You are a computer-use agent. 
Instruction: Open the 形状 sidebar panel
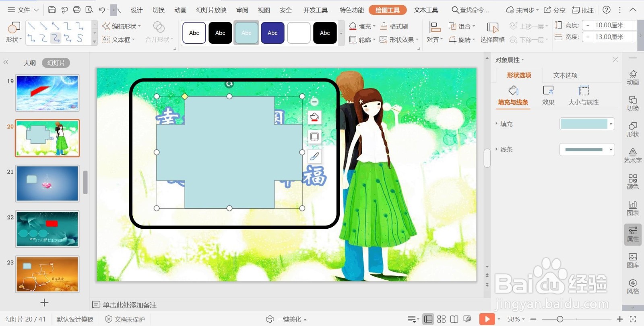point(633,130)
